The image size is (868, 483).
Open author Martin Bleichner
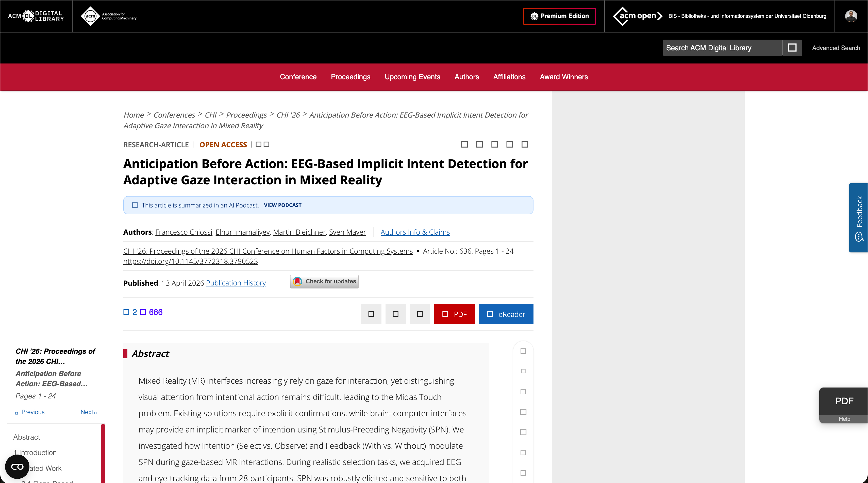coord(299,232)
